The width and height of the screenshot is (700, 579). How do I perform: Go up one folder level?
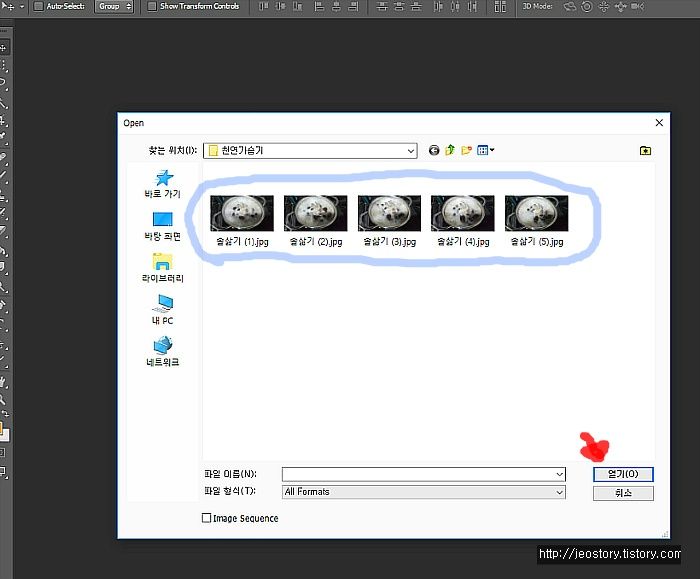[450, 150]
